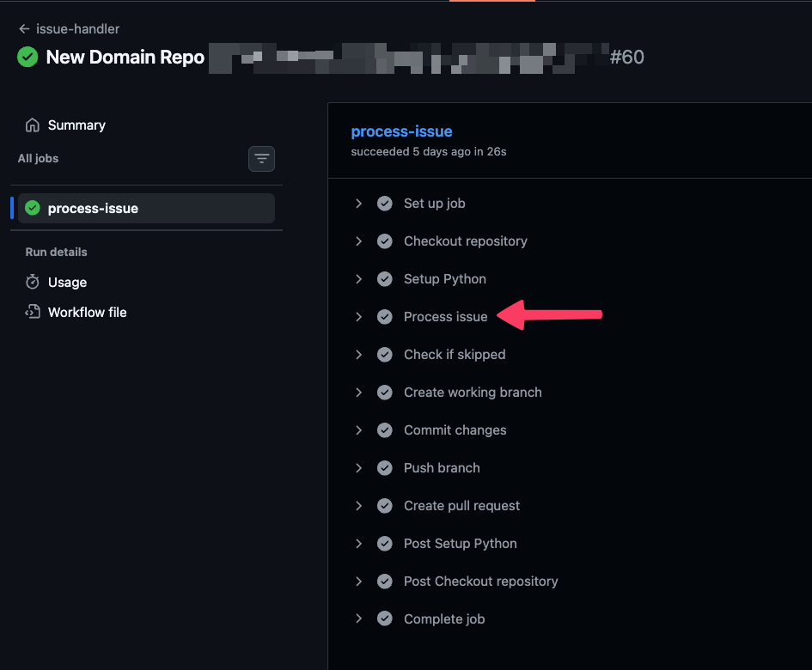The height and width of the screenshot is (670, 812).
Task: Expand the Set up job step
Action: [358, 204]
